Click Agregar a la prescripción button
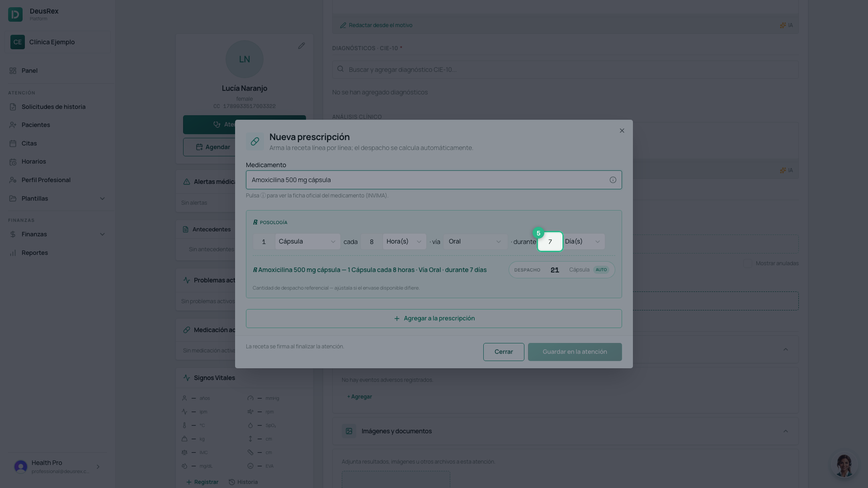This screenshot has width=868, height=488. (434, 319)
